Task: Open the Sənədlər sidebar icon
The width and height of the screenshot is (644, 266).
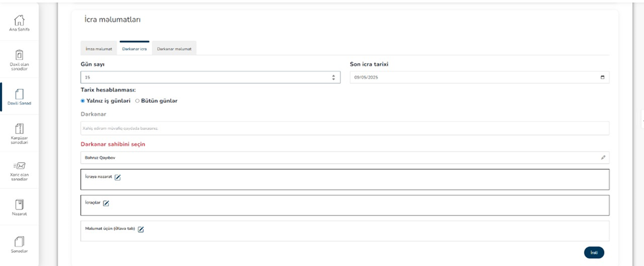Action: point(19,241)
